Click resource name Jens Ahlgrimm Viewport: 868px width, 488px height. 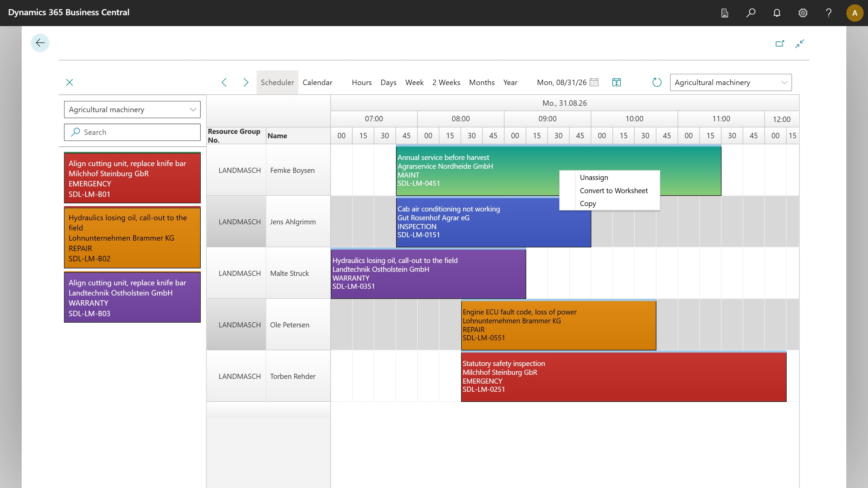(x=293, y=222)
